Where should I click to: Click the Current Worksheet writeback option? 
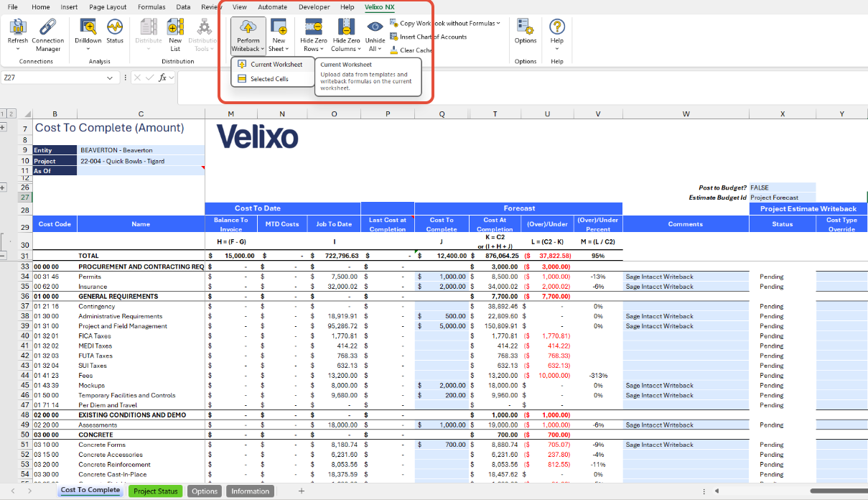pyautogui.click(x=272, y=64)
